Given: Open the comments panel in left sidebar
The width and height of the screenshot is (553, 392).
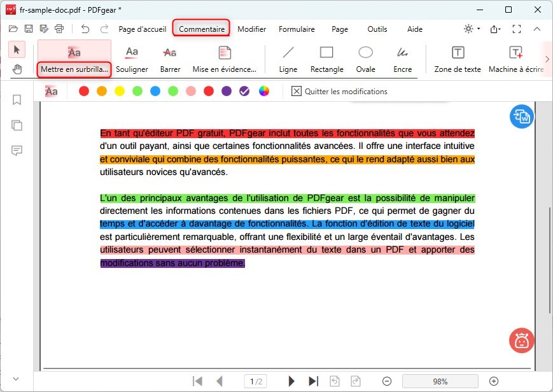Looking at the screenshot, I should coord(17,150).
